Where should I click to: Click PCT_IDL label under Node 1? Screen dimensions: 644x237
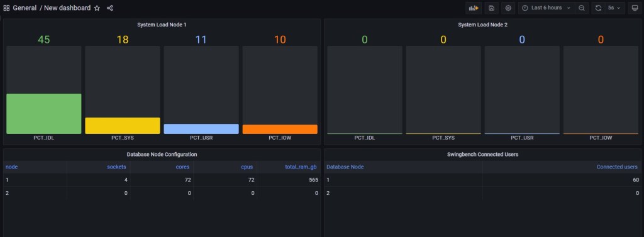pos(44,138)
